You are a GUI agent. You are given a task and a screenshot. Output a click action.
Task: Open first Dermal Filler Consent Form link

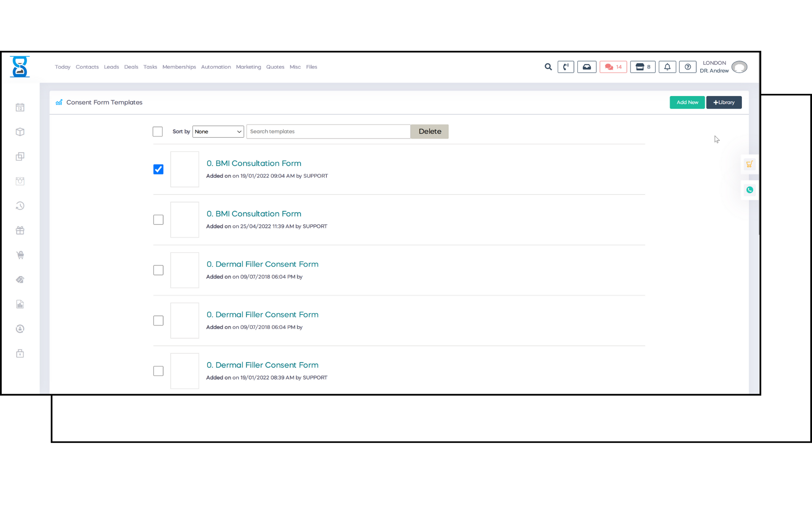pyautogui.click(x=262, y=264)
